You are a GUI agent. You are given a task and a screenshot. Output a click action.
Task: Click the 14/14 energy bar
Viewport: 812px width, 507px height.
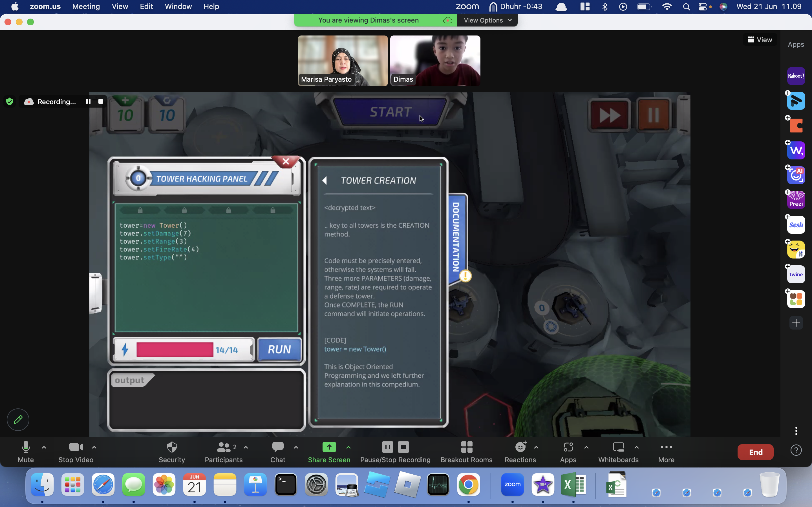point(184,350)
